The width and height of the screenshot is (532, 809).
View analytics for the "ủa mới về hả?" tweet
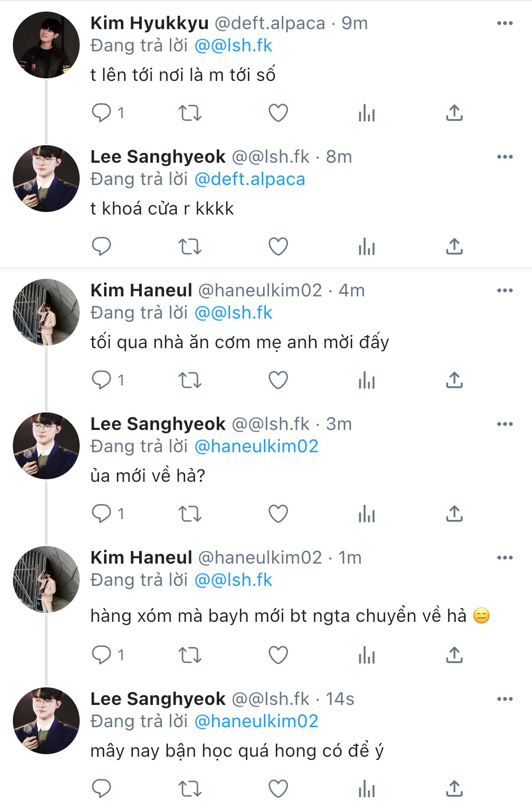(367, 514)
